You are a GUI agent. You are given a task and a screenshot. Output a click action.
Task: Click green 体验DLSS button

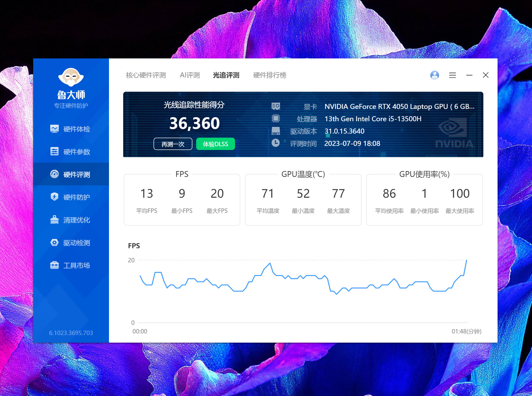coord(215,144)
